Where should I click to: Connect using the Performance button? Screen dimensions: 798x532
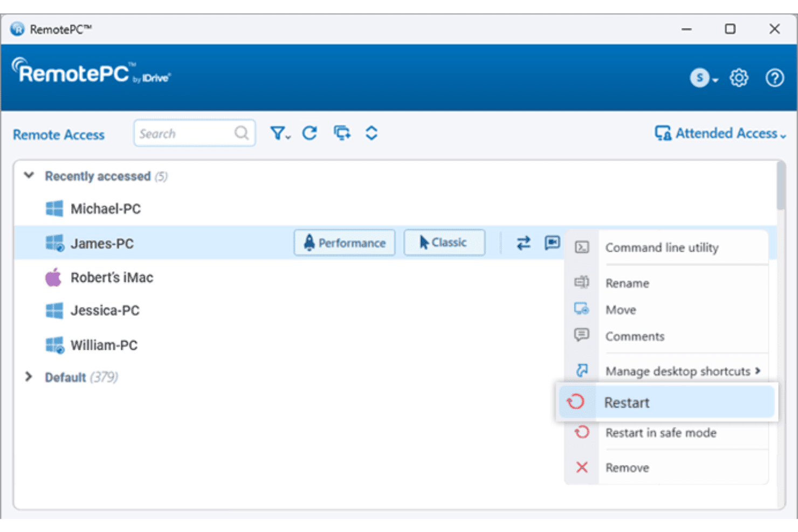pos(345,243)
